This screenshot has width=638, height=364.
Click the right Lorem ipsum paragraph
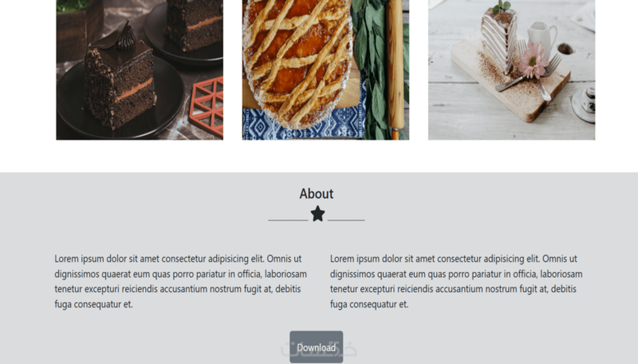click(x=456, y=281)
